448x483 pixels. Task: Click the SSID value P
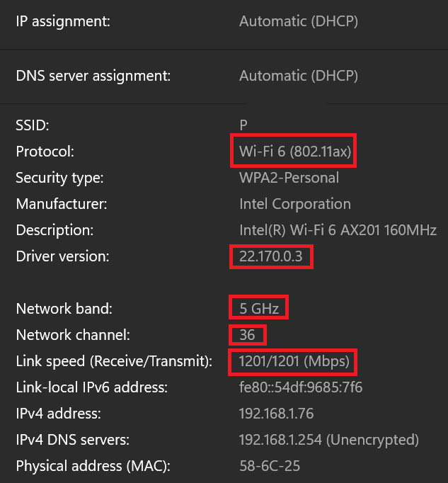click(x=243, y=125)
